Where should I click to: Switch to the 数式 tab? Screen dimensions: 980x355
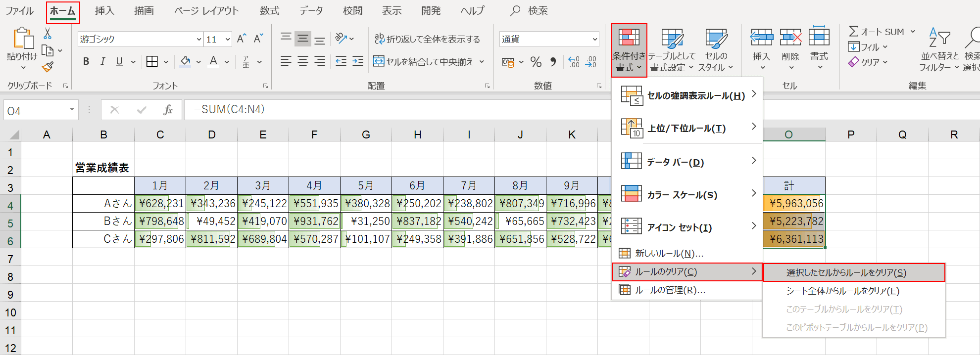(270, 11)
